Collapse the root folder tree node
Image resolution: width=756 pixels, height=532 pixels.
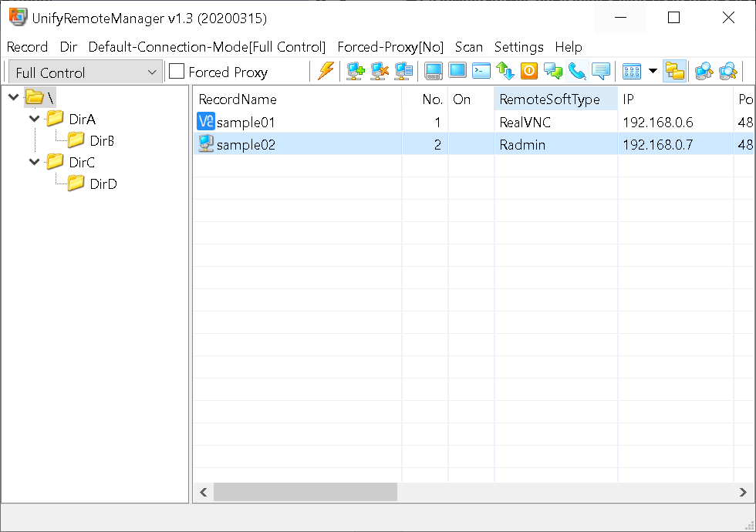coord(14,97)
